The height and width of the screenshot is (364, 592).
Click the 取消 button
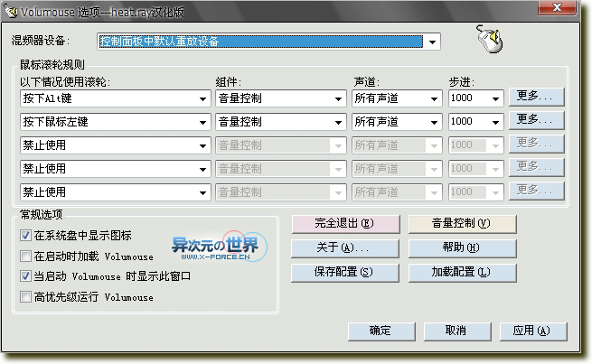pyautogui.click(x=457, y=331)
